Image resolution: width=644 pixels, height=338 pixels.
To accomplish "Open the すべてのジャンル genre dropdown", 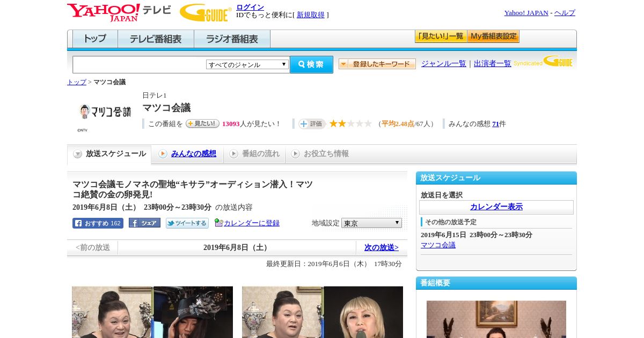I will 247,64.
